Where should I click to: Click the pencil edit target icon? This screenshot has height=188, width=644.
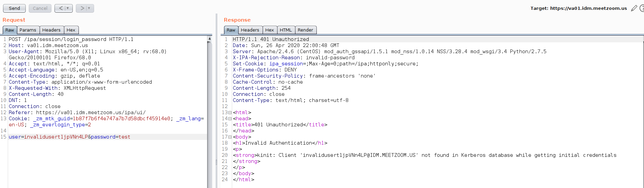click(634, 8)
